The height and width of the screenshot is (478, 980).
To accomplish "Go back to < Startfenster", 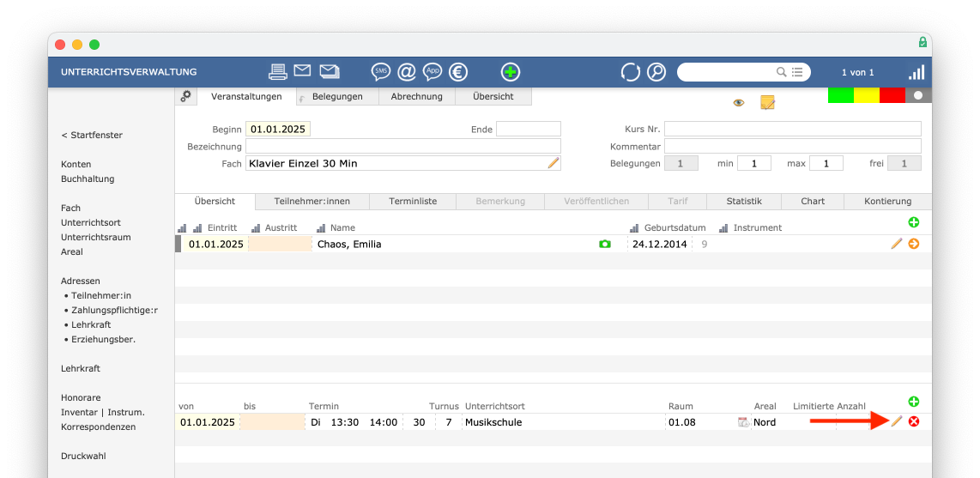I will [x=92, y=135].
